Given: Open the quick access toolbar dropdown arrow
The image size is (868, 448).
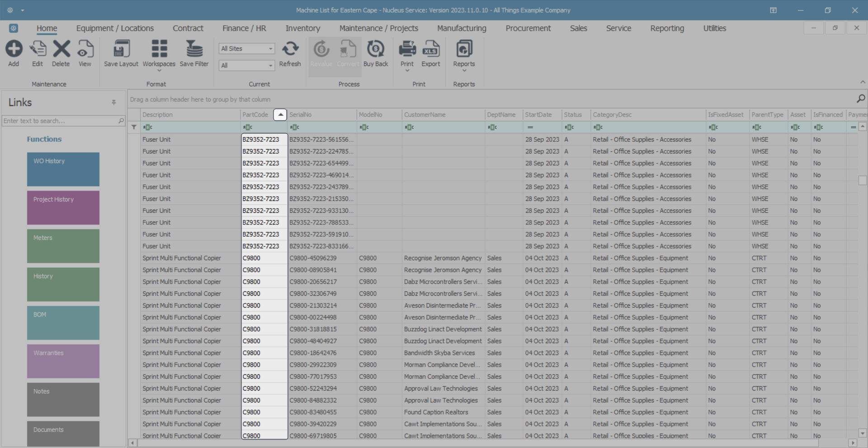Looking at the screenshot, I should click(x=23, y=10).
